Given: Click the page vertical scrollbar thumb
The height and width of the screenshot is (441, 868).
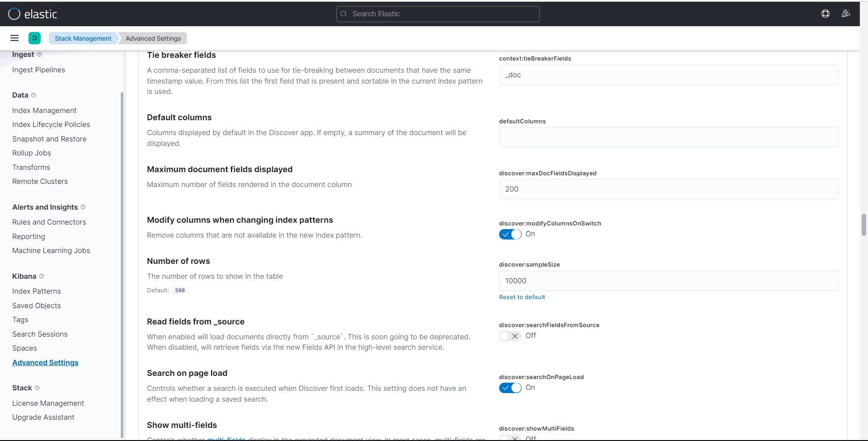Looking at the screenshot, I should (x=863, y=225).
